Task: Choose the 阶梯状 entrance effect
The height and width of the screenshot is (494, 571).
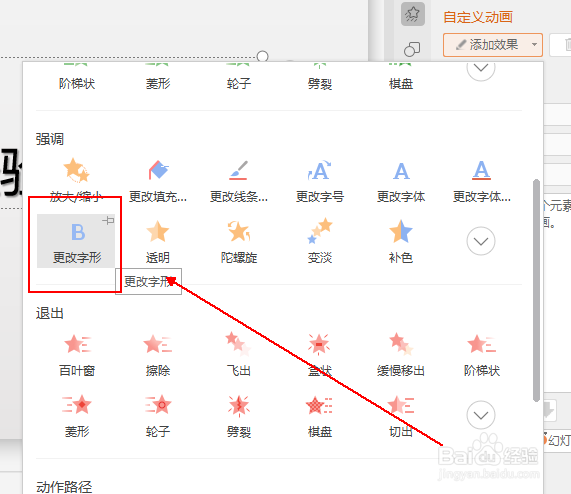Action: 77,77
